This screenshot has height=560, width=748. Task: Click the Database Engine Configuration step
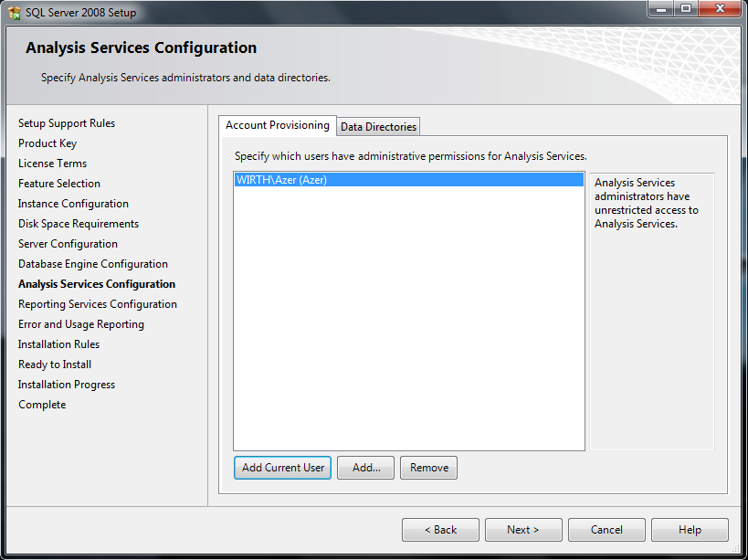[93, 264]
